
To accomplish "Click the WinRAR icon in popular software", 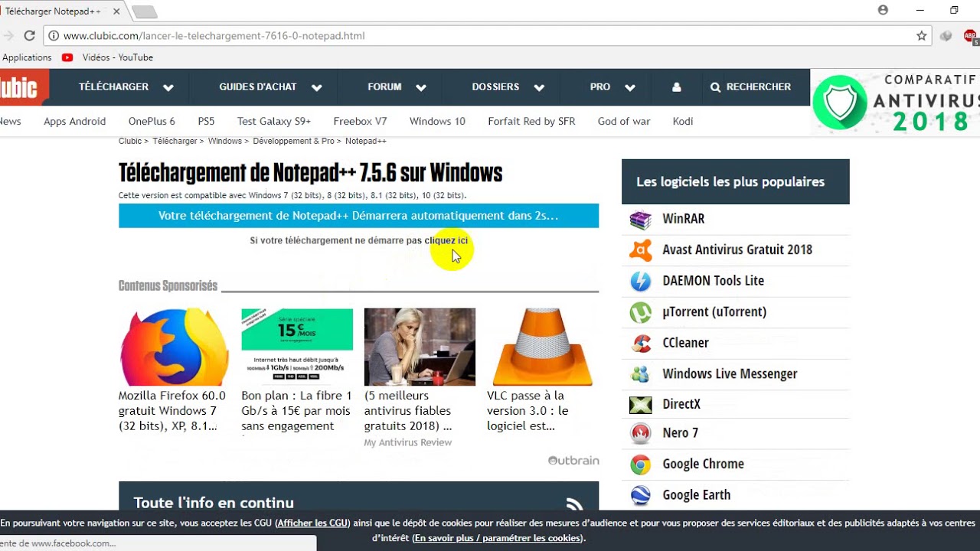I will click(641, 219).
